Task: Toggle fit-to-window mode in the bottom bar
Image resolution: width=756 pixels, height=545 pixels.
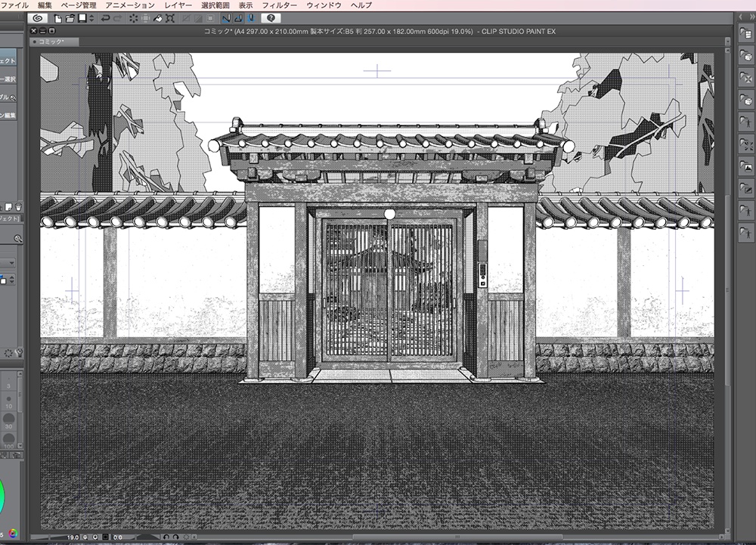Action: pos(105,537)
